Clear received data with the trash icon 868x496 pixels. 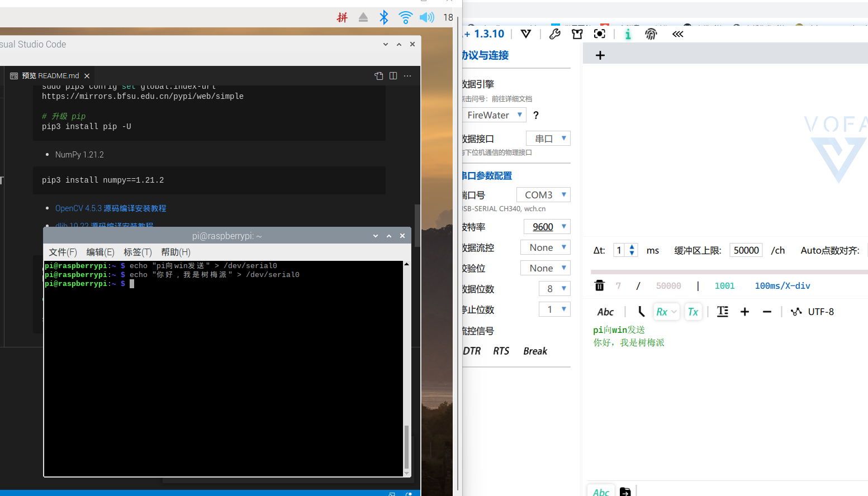point(599,285)
